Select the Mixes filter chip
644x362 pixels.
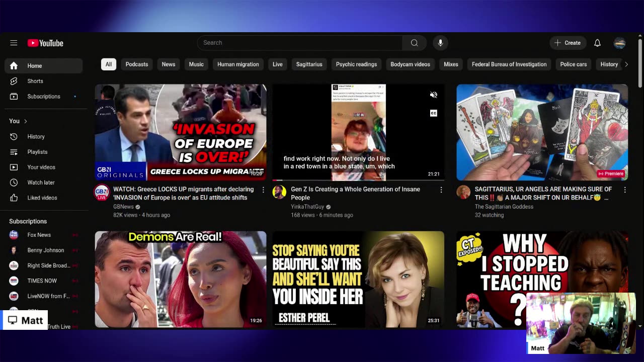pyautogui.click(x=451, y=64)
